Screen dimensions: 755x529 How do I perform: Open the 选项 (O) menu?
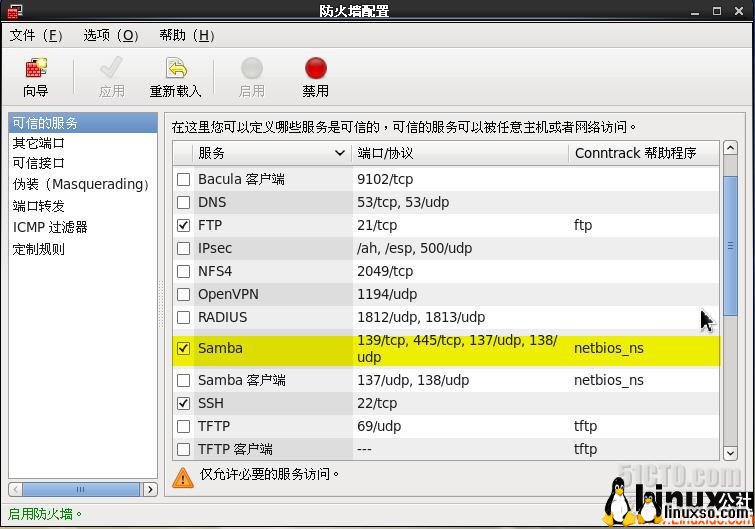click(x=111, y=35)
